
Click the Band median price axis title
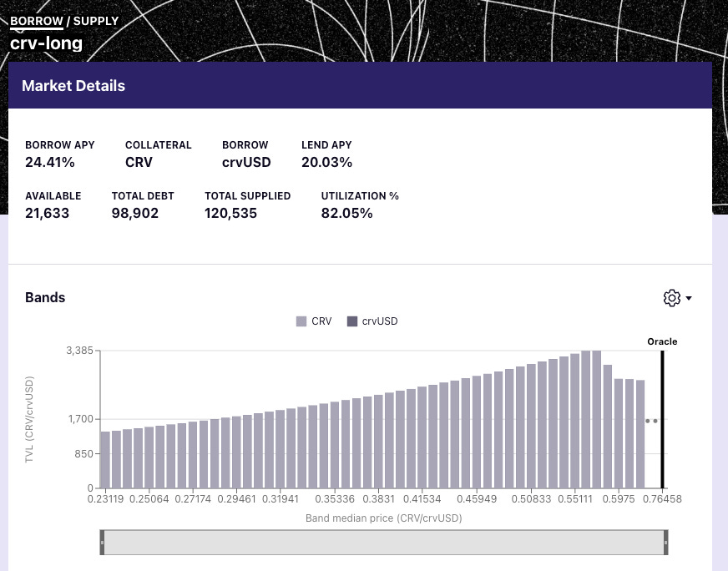pyautogui.click(x=384, y=518)
